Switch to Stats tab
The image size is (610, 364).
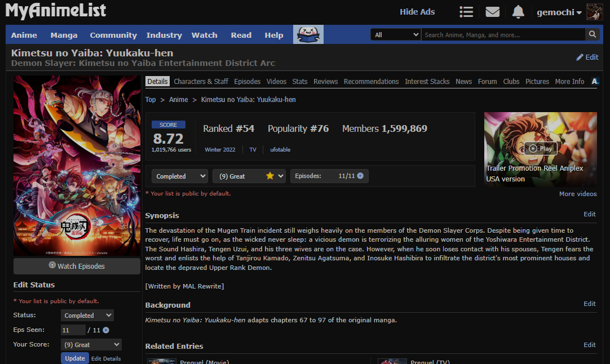point(299,81)
